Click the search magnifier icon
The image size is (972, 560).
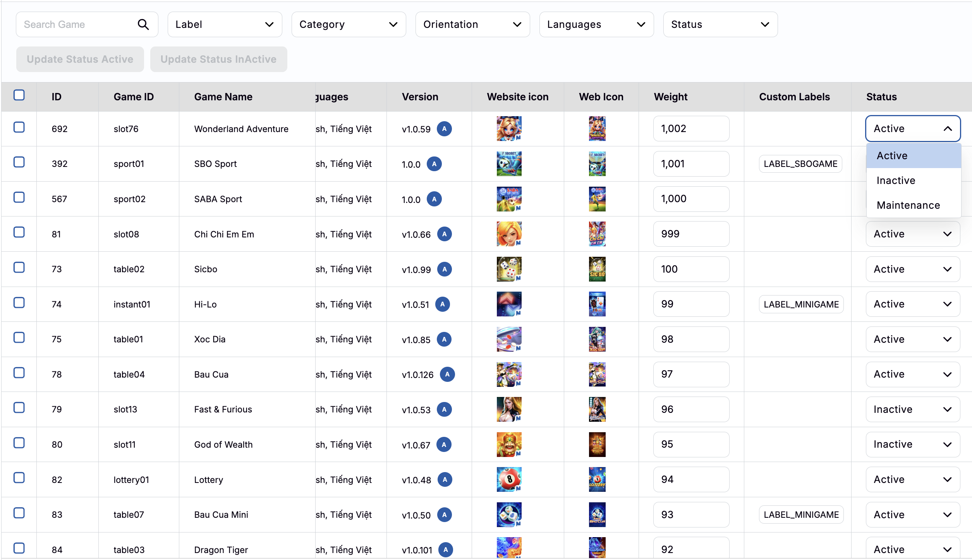pos(143,24)
